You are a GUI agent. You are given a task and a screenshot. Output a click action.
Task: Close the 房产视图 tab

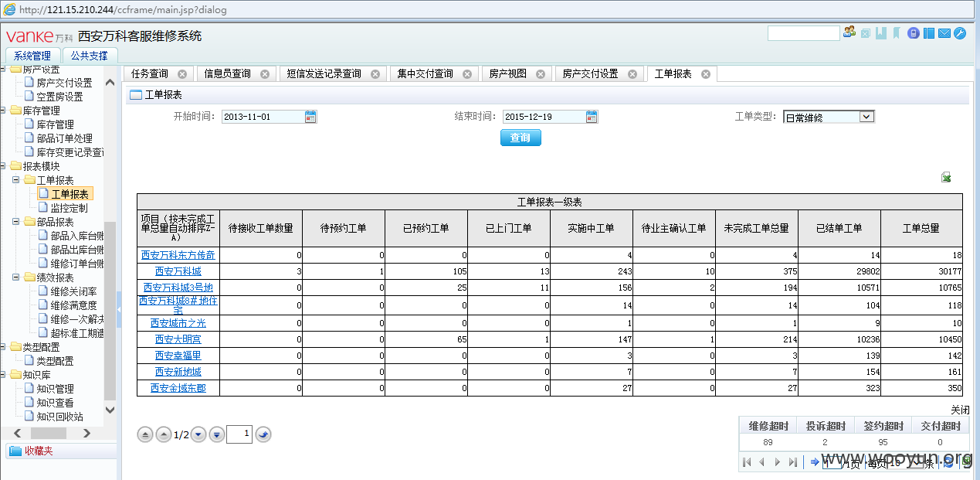click(541, 74)
